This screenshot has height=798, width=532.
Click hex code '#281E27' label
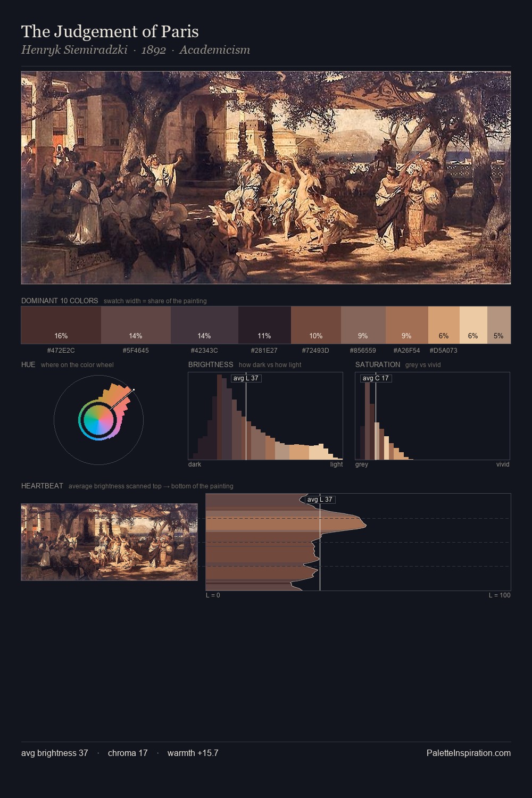tap(264, 351)
